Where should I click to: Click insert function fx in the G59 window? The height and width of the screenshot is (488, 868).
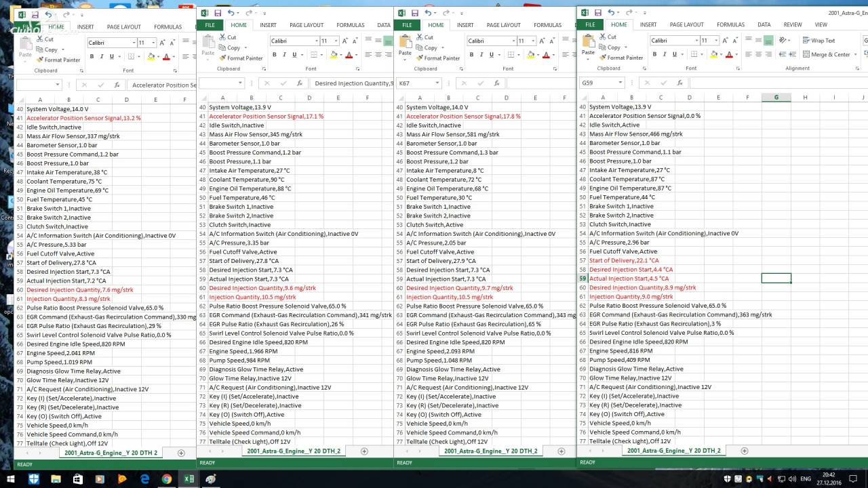click(x=680, y=83)
